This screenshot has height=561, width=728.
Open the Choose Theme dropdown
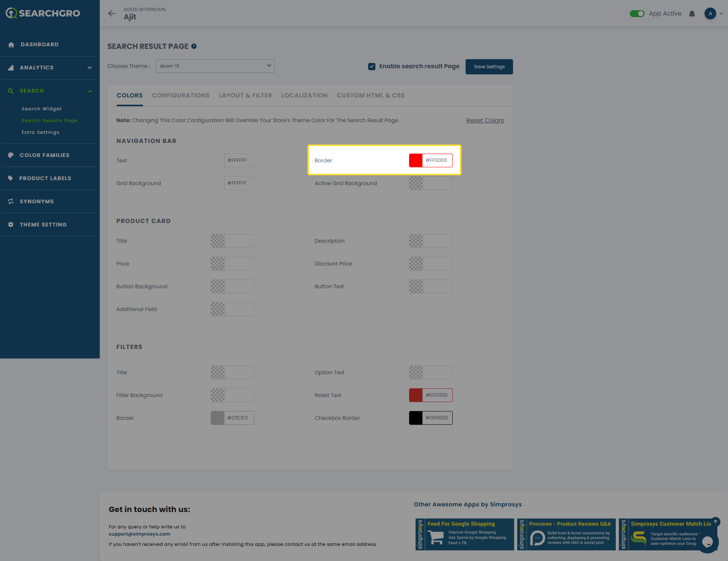click(215, 66)
